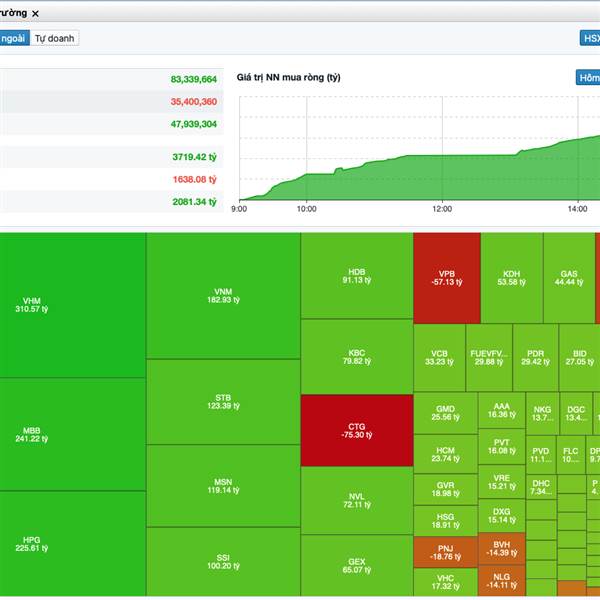Click the 2081.34 tỷ net value
The image size is (600, 600).
click(x=194, y=202)
